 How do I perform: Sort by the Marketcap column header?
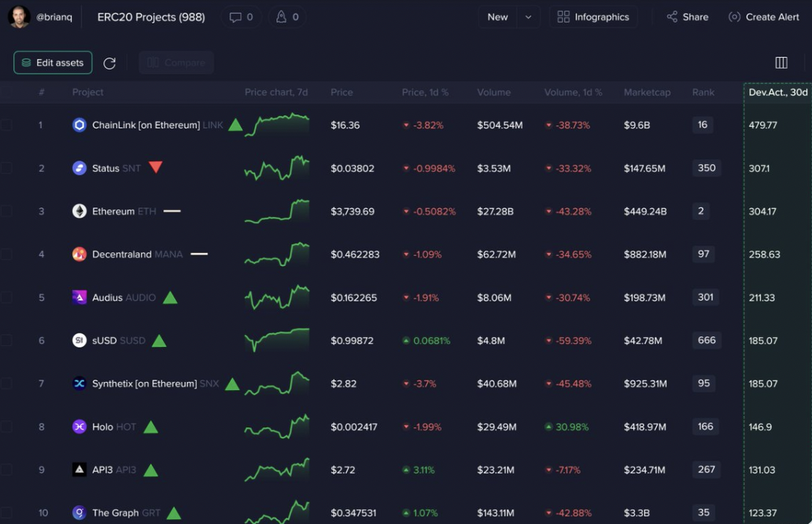pyautogui.click(x=647, y=92)
